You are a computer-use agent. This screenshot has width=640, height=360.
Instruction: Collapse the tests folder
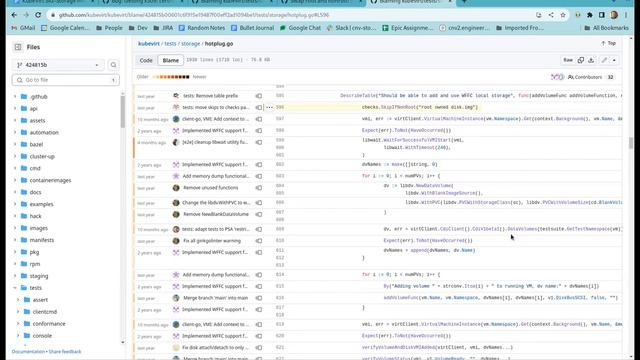coord(15,288)
